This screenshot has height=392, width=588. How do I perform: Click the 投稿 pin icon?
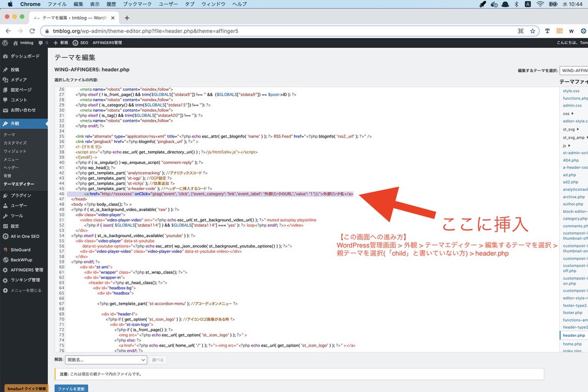coord(5,70)
